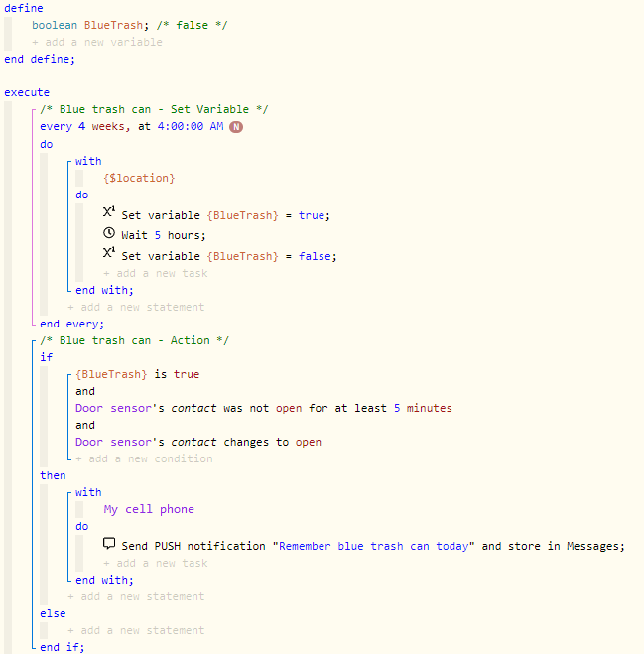The image size is (644, 654).
Task: Click 'every 4 weeks, at 4:00:00 AM' timer
Action: point(132,127)
